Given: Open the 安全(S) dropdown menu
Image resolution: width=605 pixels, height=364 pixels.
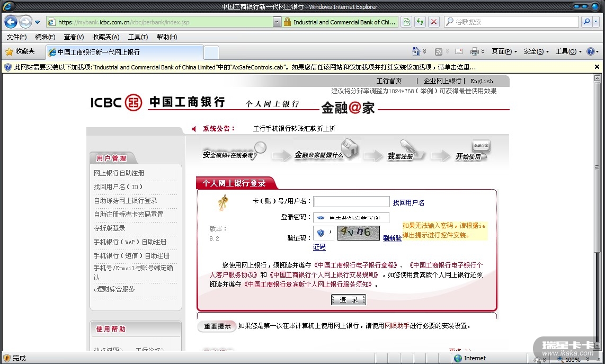Looking at the screenshot, I should tap(536, 51).
